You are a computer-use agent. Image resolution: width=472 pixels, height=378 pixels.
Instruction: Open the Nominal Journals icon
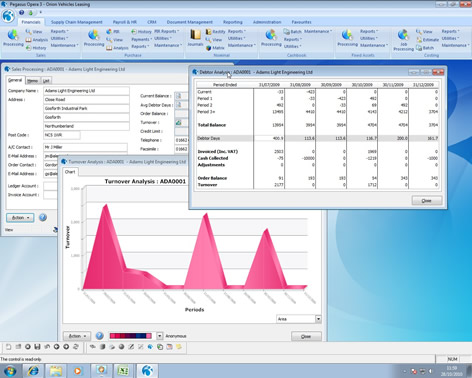click(195, 38)
